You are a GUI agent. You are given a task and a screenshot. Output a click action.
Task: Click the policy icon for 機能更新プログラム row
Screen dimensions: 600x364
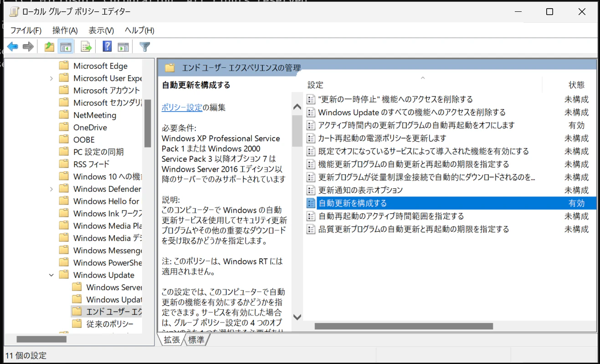[311, 164]
